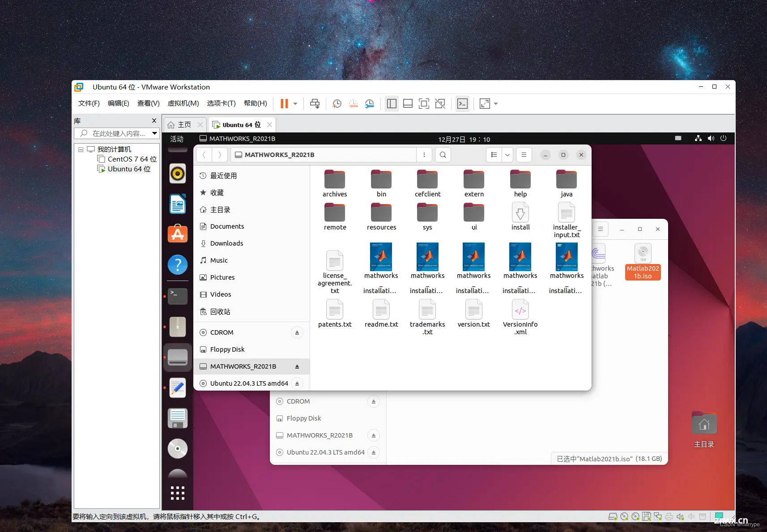Open the archives folder
767x532 pixels.
335,183
